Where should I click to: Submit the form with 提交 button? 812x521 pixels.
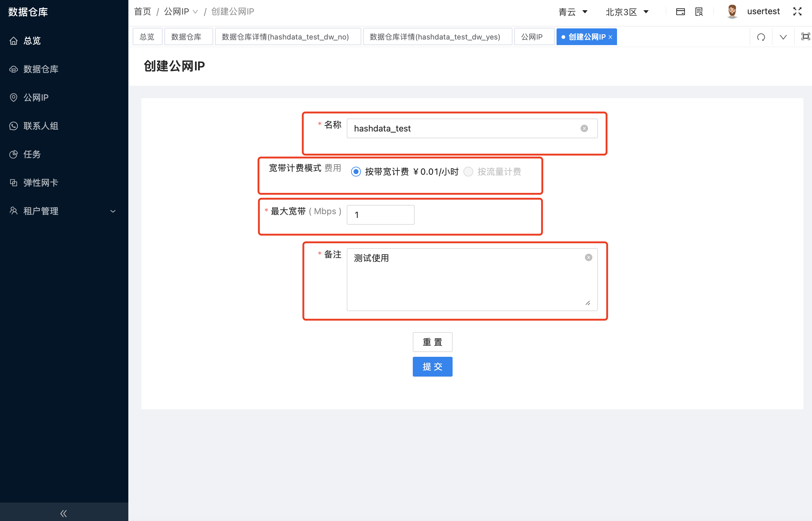coord(432,366)
